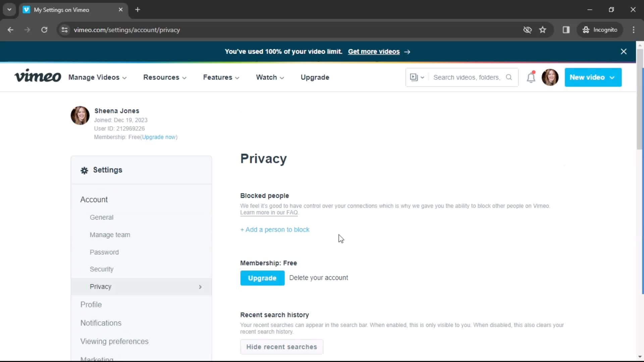Expand the Watch menu
644x362 pixels.
[270, 77]
